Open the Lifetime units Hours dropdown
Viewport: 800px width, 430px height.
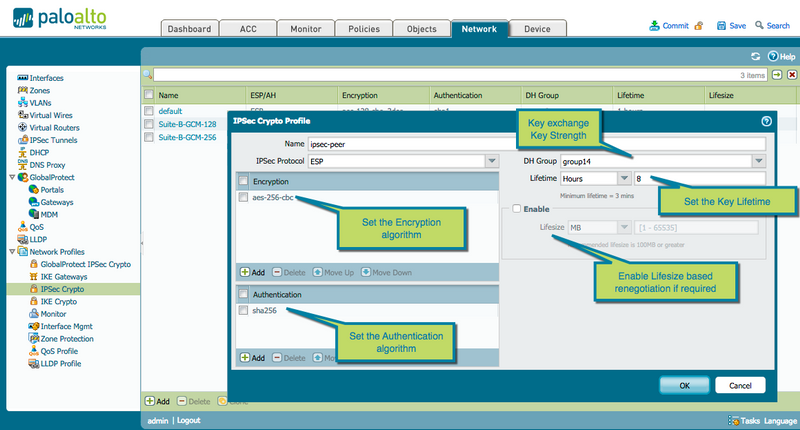point(624,179)
